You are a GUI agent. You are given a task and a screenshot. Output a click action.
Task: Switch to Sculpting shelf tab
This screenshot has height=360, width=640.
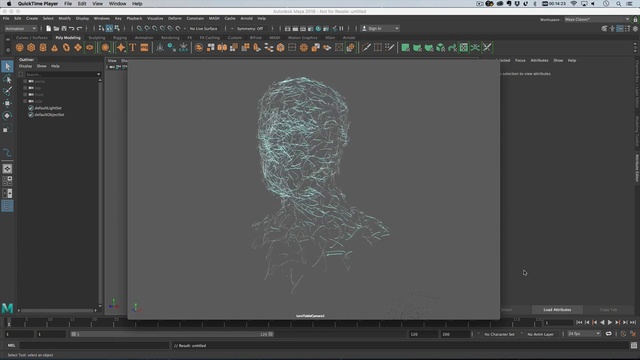point(97,38)
